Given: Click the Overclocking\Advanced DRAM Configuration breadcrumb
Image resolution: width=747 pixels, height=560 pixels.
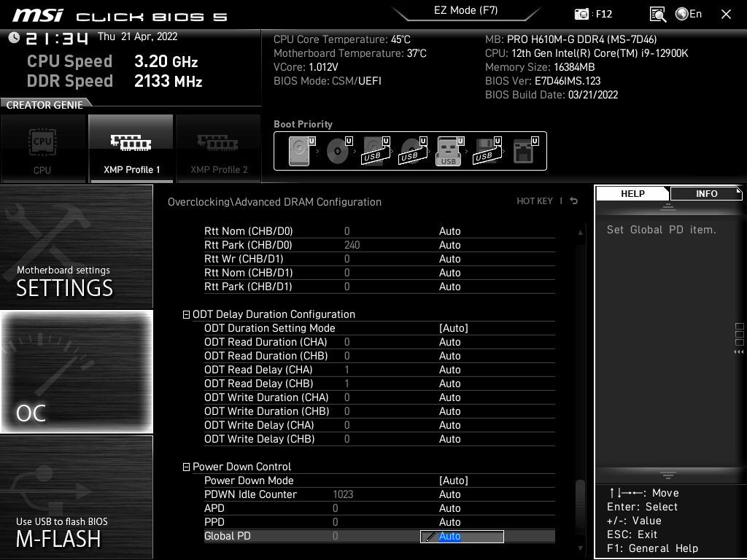Looking at the screenshot, I should point(274,202).
